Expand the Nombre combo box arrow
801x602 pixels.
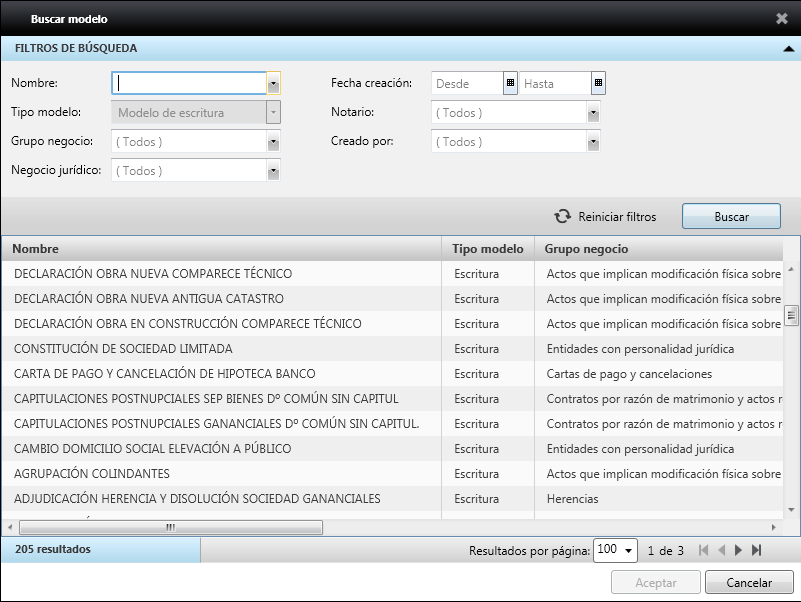(272, 83)
